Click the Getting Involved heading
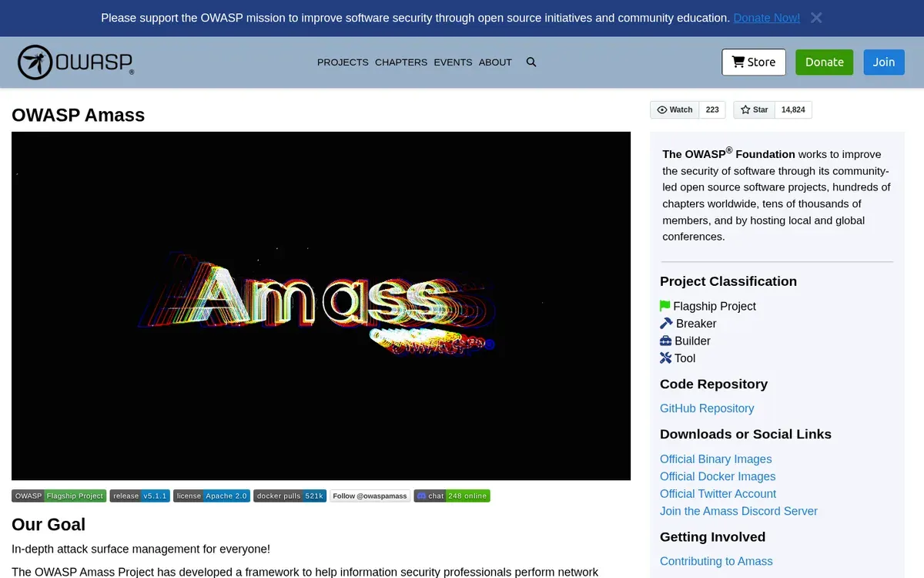This screenshot has height=578, width=924. pyautogui.click(x=712, y=536)
